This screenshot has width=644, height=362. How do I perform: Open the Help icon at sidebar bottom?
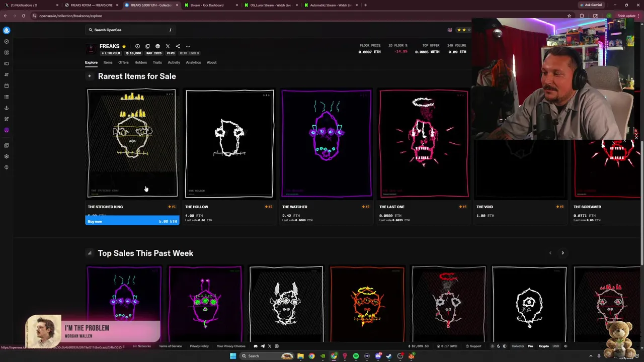tap(6, 167)
